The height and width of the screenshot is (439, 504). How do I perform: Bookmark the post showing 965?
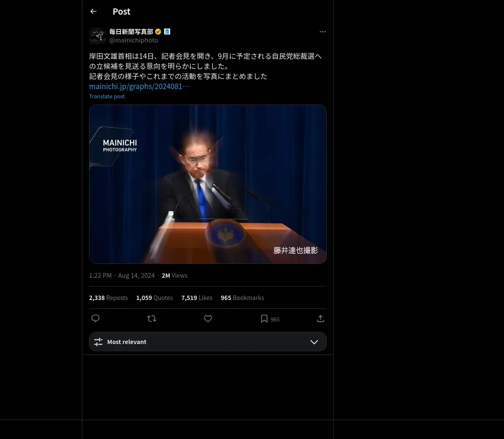pos(270,319)
